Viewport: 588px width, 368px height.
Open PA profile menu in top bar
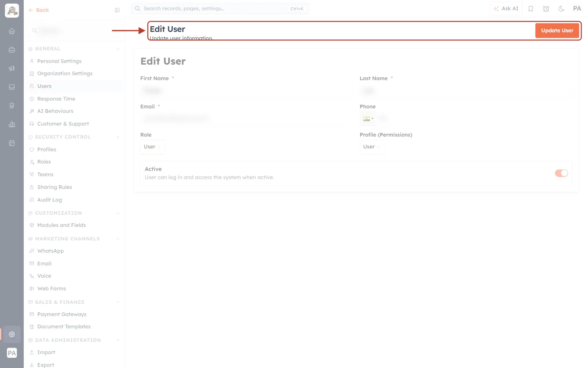tap(577, 9)
